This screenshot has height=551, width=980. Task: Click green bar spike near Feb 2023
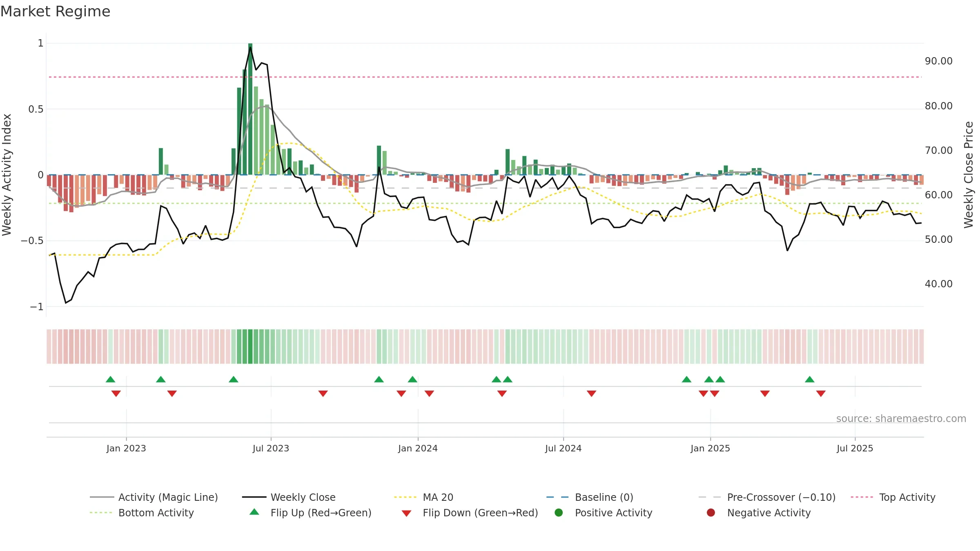161,161
